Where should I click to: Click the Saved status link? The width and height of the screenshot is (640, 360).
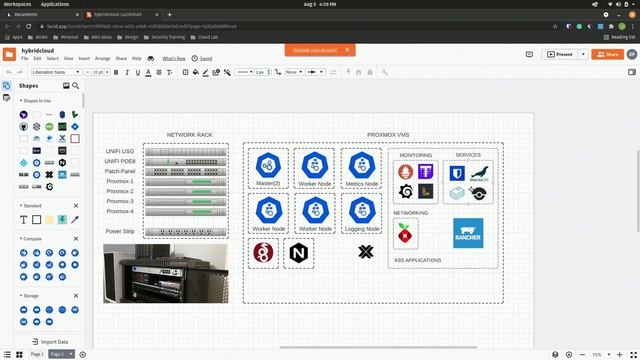[206, 58]
